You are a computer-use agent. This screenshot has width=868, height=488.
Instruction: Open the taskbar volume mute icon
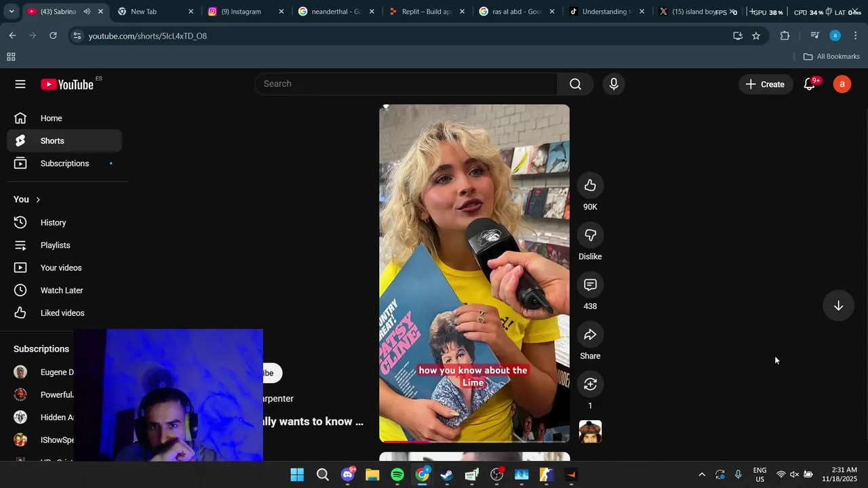coord(794,474)
